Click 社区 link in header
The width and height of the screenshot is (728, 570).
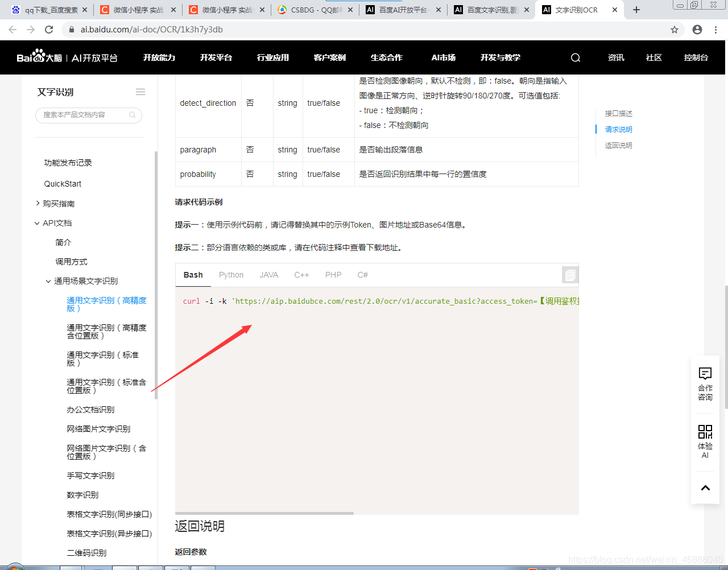654,57
